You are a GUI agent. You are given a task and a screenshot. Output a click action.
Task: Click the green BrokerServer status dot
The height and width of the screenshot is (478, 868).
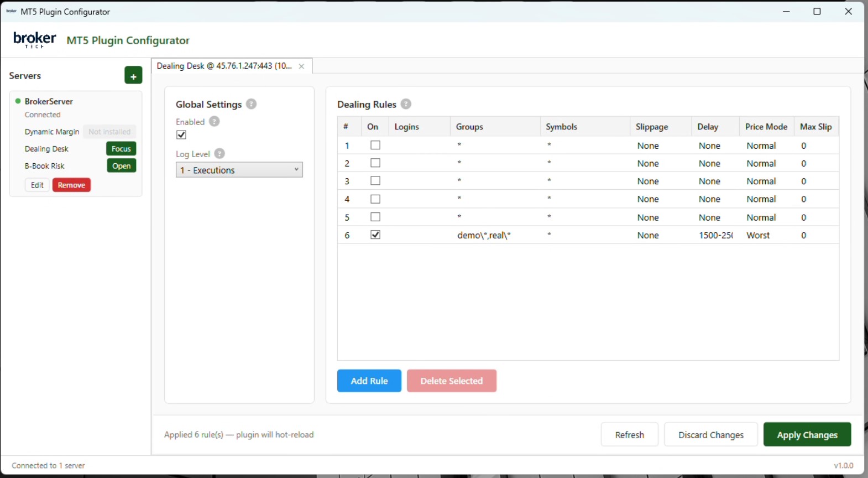point(18,101)
